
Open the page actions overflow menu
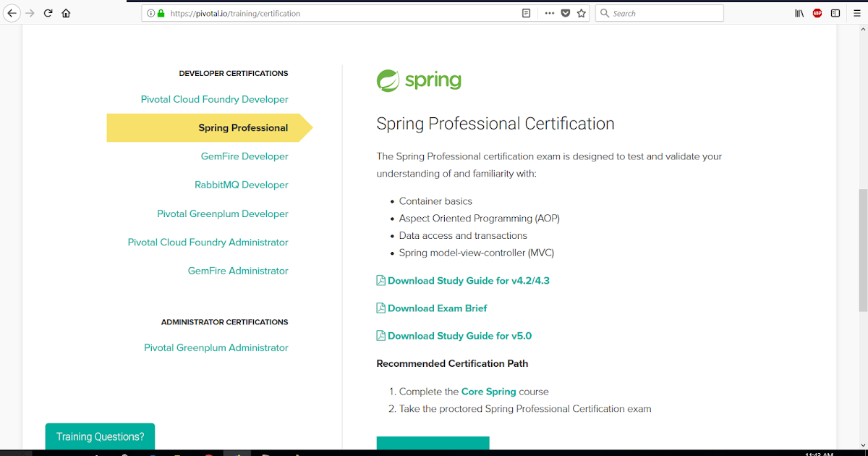coord(549,12)
